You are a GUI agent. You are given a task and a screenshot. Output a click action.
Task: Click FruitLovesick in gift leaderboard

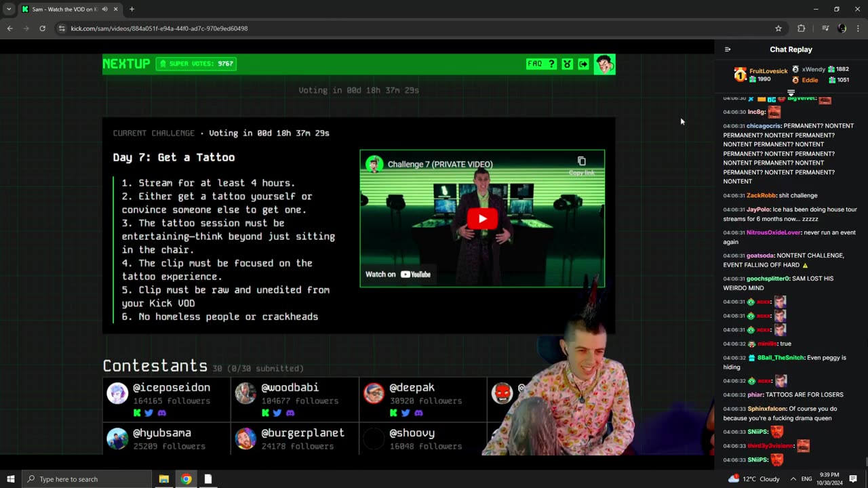(768, 71)
